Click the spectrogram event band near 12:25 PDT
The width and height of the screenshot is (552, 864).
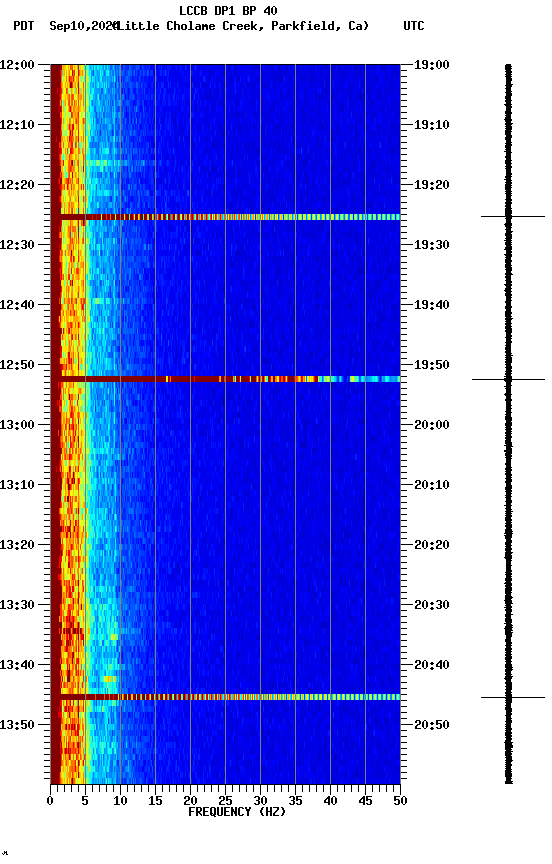(x=225, y=217)
